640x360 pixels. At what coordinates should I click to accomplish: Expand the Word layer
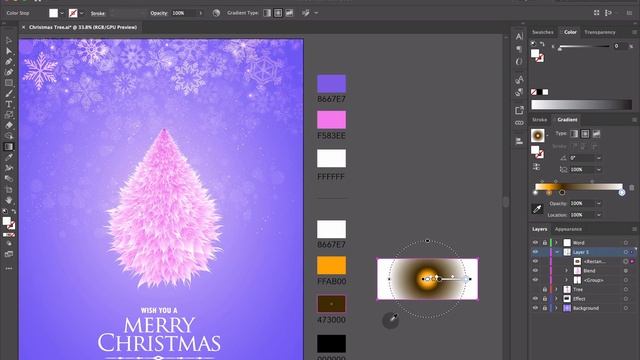pyautogui.click(x=556, y=242)
